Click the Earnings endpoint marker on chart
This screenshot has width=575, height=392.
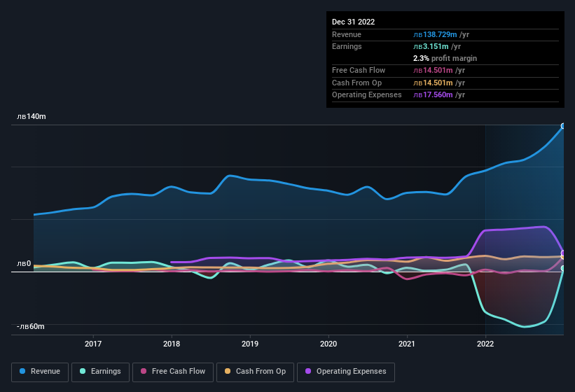click(x=563, y=269)
